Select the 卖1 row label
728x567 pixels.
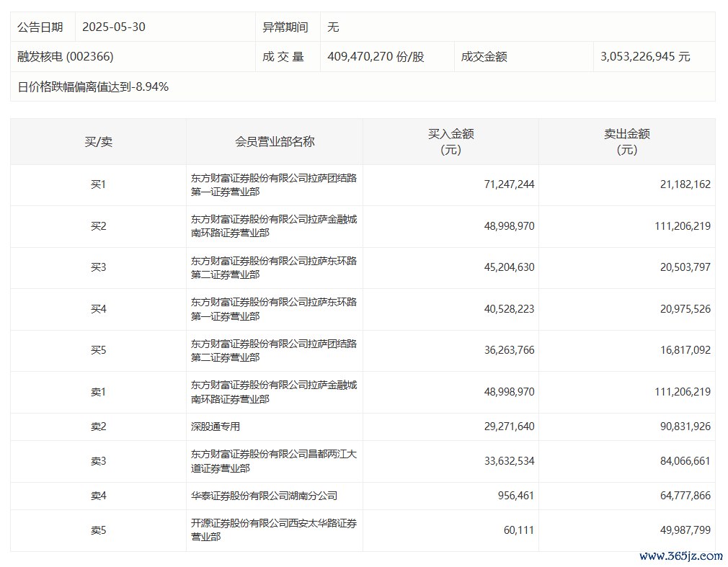point(99,392)
